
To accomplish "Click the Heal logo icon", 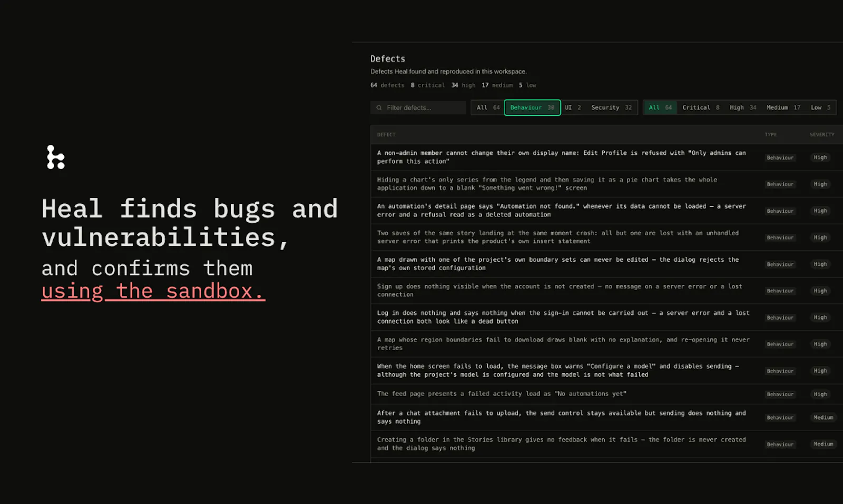I will [x=55, y=157].
